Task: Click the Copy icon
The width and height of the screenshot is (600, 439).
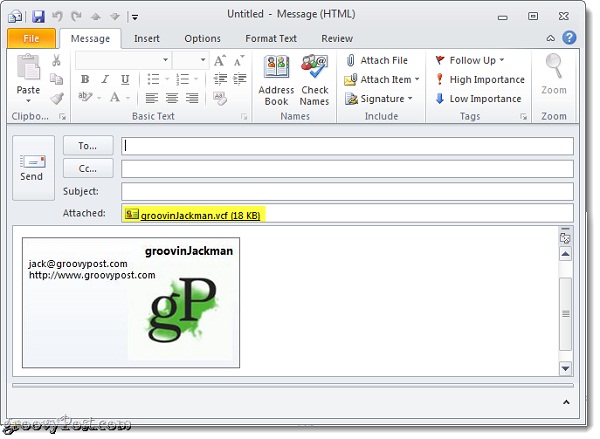Action: (57, 79)
